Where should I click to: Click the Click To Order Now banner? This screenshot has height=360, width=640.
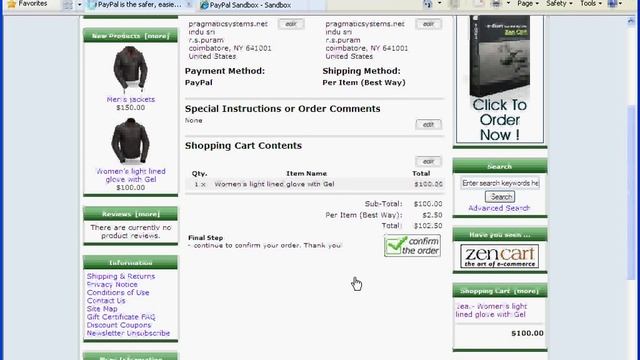[x=500, y=79]
